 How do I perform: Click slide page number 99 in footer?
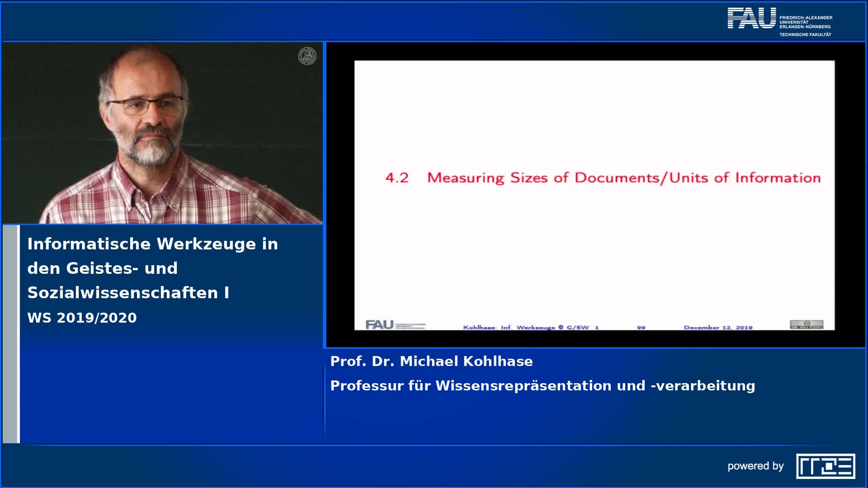coord(641,327)
